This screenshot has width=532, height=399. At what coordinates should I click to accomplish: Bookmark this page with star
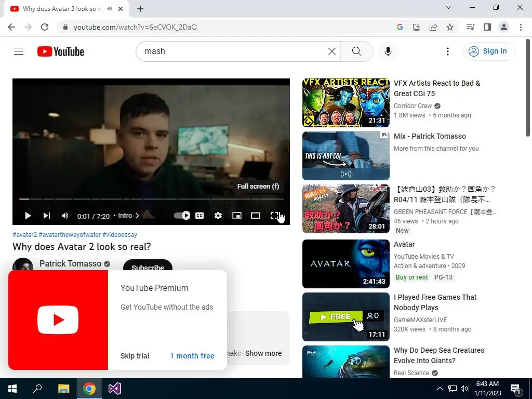pyautogui.click(x=450, y=27)
